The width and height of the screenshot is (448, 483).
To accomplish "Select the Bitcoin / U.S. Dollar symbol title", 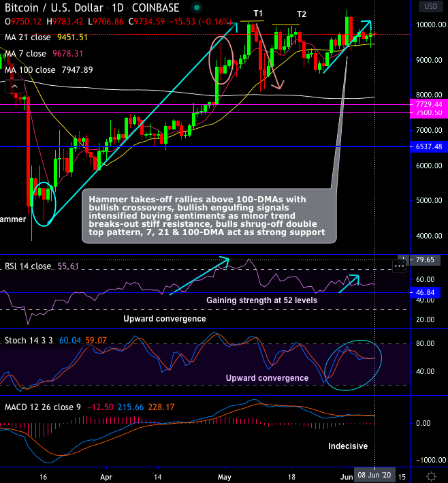I will click(x=54, y=7).
